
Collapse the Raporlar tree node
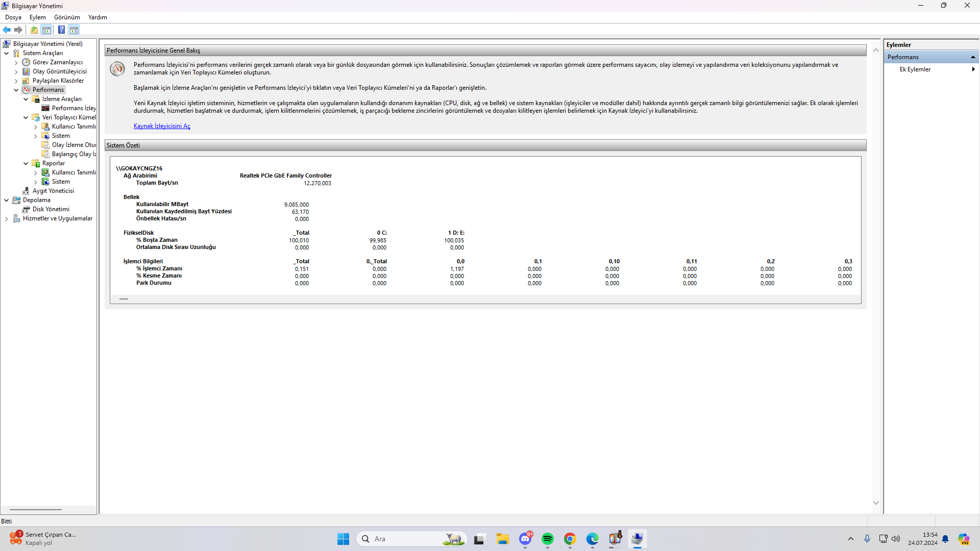[x=26, y=163]
